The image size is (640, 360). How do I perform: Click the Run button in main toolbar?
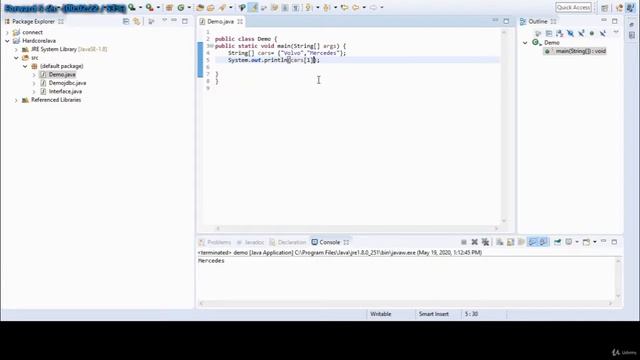[x=132, y=7]
